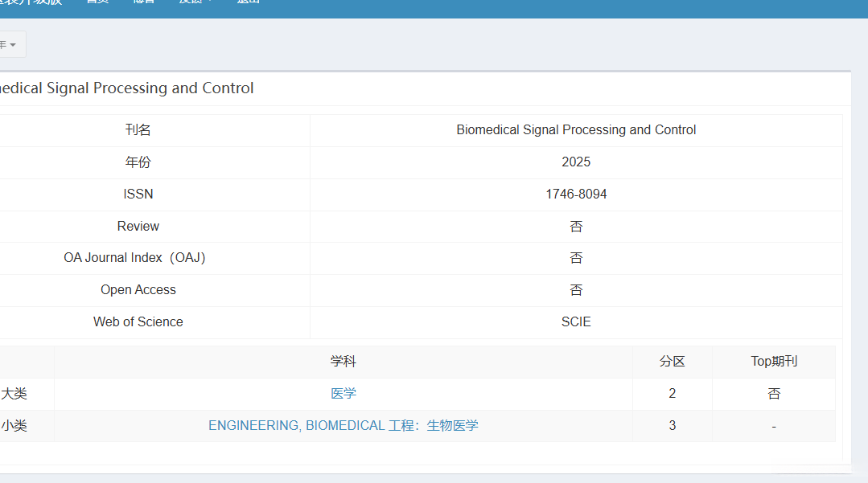868x483 pixels.
Task: Open the ENGINEERING, BIOMEDICAL 工程:生物医学 link
Action: [343, 426]
